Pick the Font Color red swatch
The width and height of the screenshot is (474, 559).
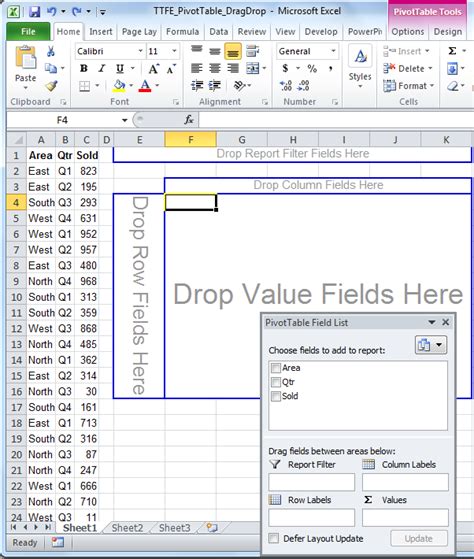click(x=145, y=86)
